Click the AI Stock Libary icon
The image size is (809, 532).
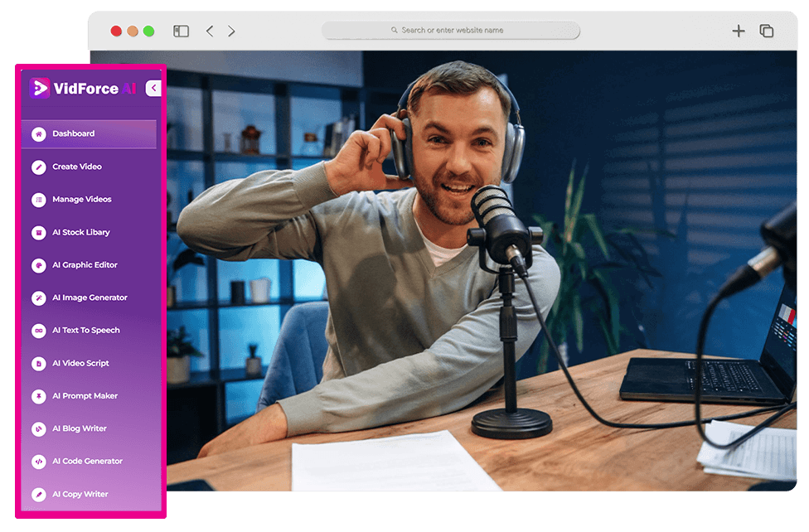[x=38, y=233]
